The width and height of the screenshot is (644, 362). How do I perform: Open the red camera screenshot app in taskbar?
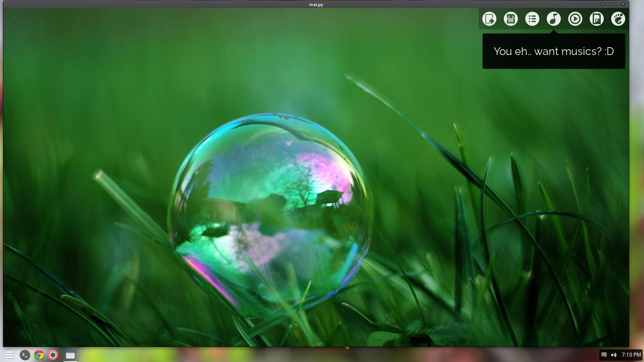(x=53, y=355)
